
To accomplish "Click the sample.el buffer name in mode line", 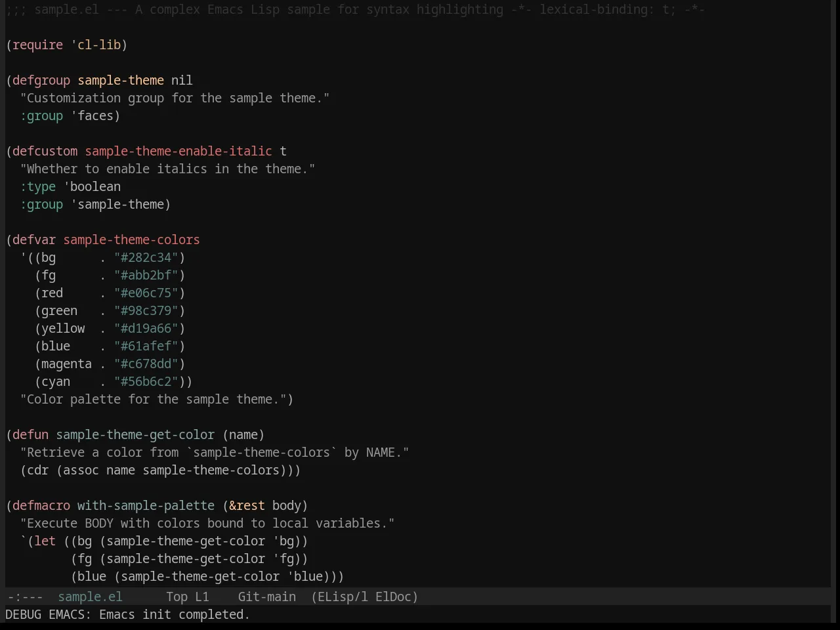I will (x=90, y=597).
